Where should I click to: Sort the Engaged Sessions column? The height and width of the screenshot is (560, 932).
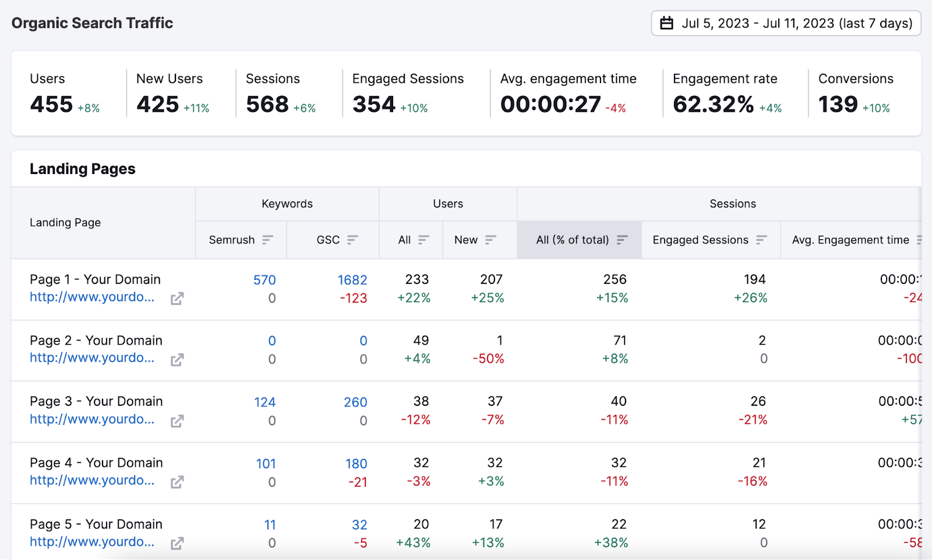(761, 239)
